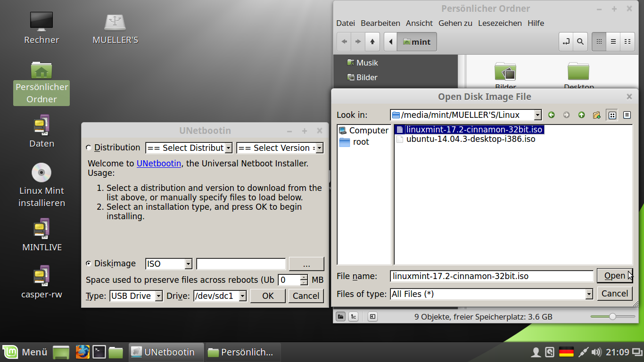
Task: Open the ISO image type dropdown
Action: click(x=188, y=264)
